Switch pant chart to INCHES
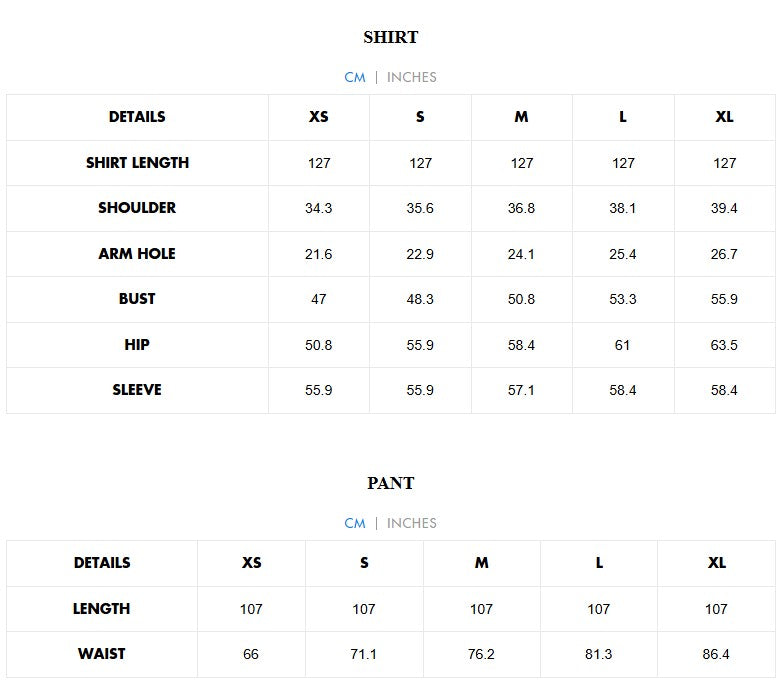 click(411, 523)
